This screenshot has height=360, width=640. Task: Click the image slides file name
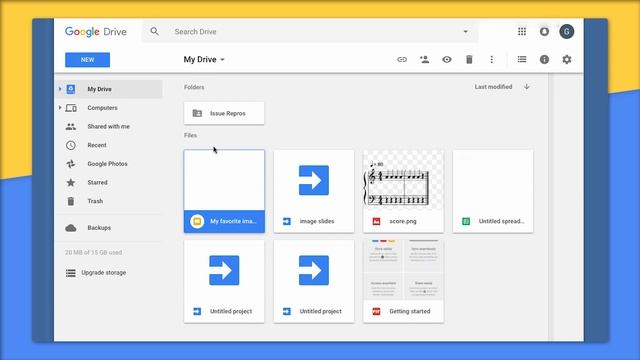coord(317,221)
